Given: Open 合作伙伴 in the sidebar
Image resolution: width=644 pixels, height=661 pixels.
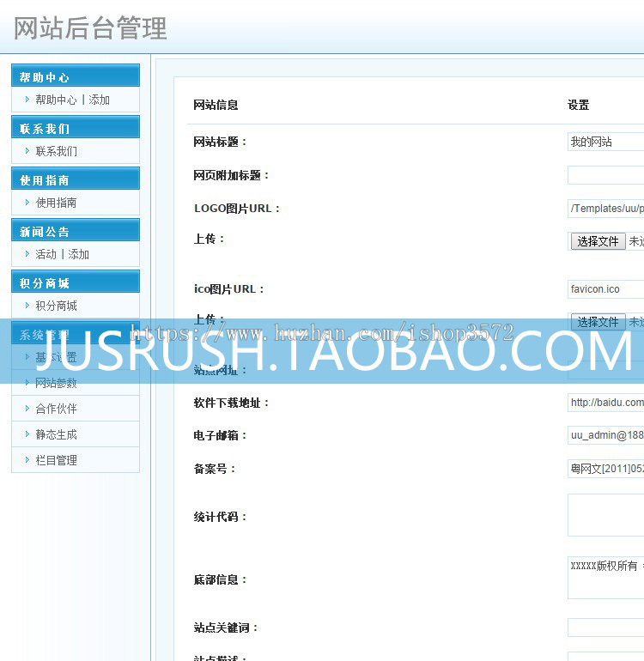Looking at the screenshot, I should point(56,409).
